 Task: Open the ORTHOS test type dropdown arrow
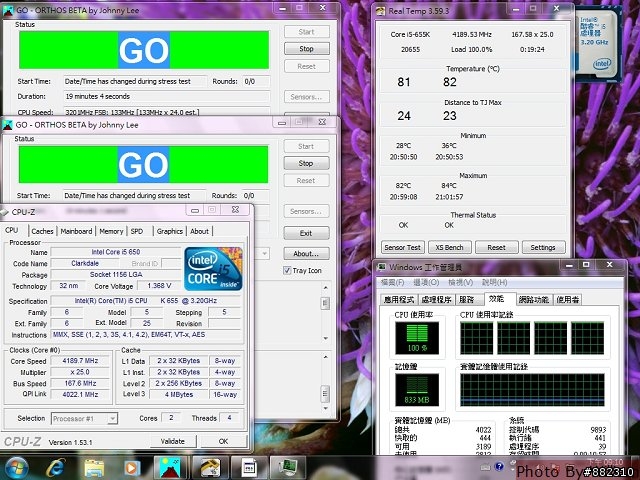pyautogui.click(x=265, y=253)
